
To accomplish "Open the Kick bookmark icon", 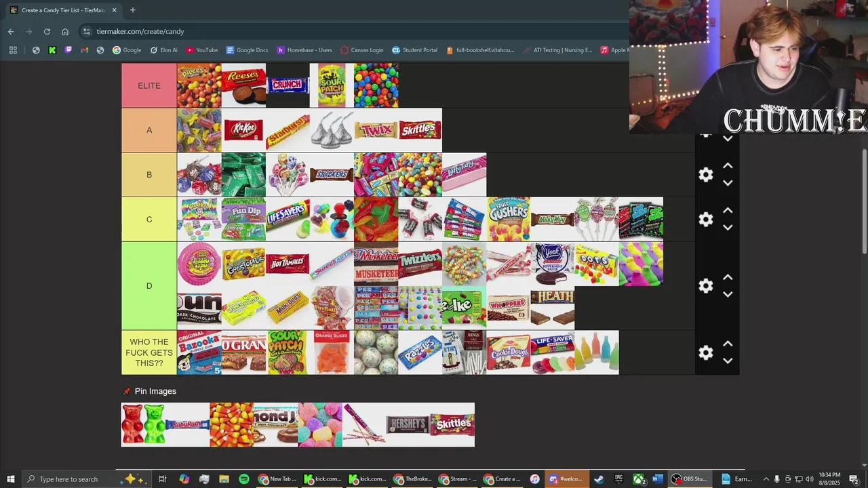I will click(x=52, y=49).
